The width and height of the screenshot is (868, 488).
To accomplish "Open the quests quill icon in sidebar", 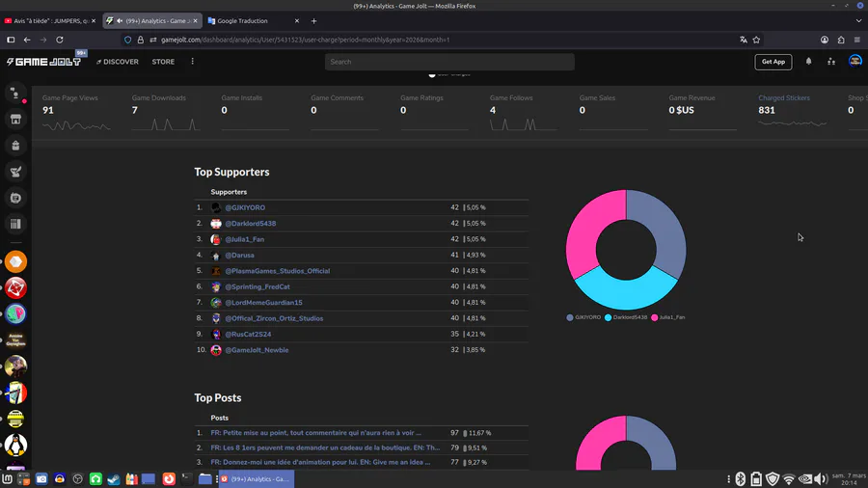I will point(15,172).
